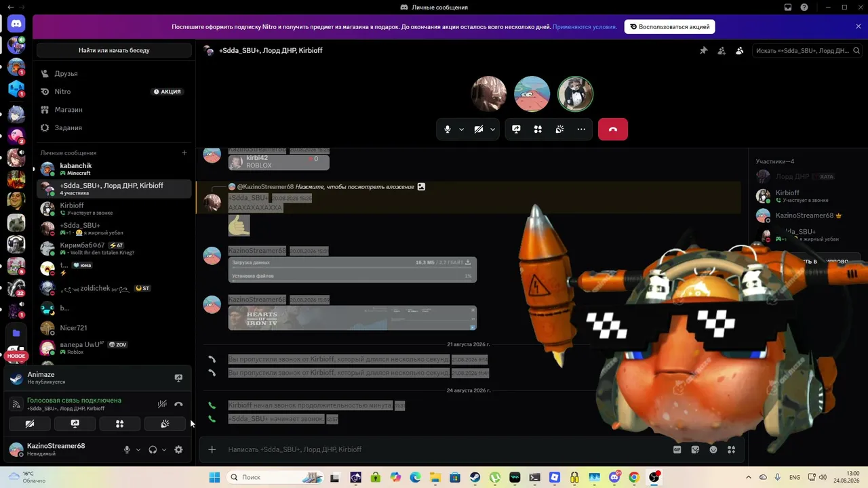Image resolution: width=868 pixels, height=488 pixels.
Task: Open the Discord folder in server sidebar
Action: pyautogui.click(x=16, y=333)
